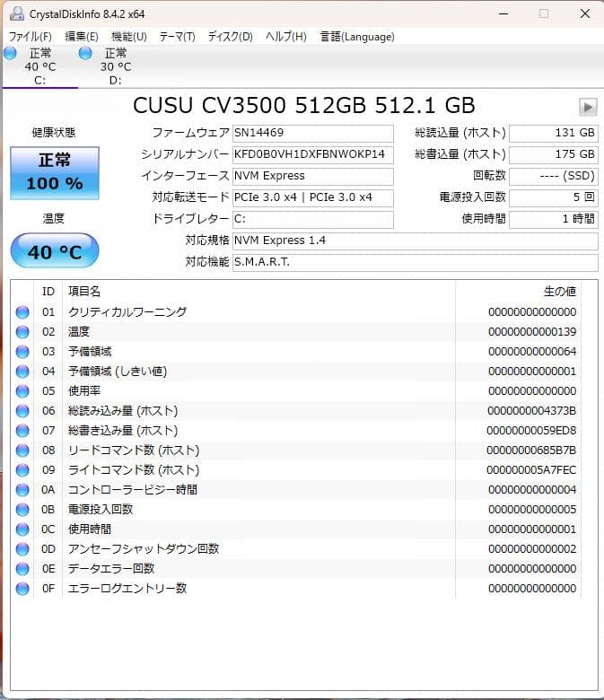Open the ファイル(F) menu
The height and width of the screenshot is (700, 604).
(x=30, y=37)
